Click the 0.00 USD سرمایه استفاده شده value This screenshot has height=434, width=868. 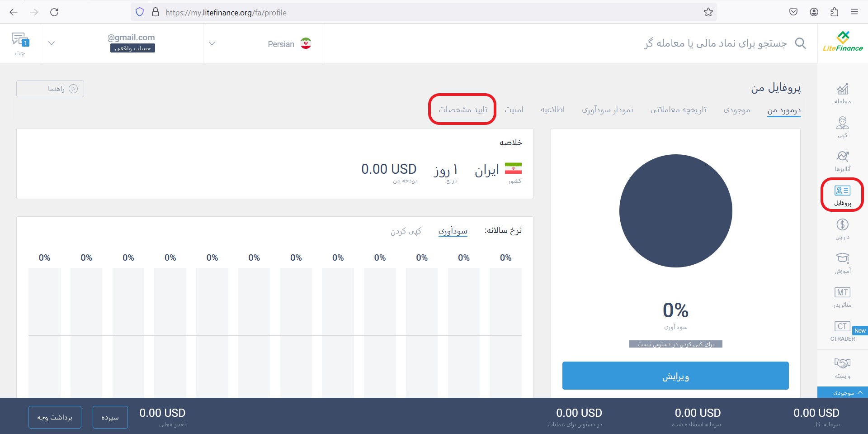coord(698,413)
